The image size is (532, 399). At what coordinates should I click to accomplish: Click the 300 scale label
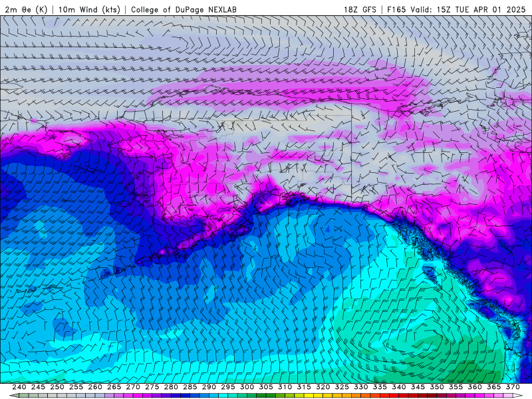click(x=247, y=387)
